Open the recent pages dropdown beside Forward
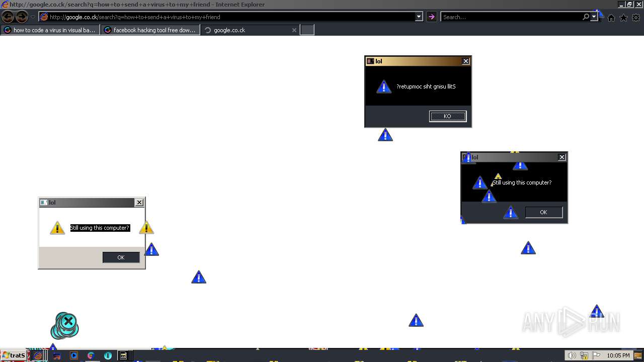The image size is (644, 362). (33, 17)
